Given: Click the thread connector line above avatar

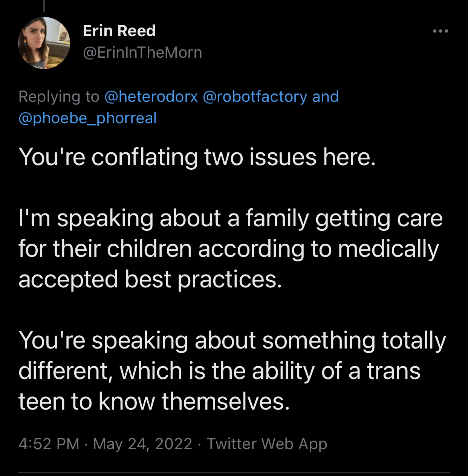Looking at the screenshot, I should (44, 6).
